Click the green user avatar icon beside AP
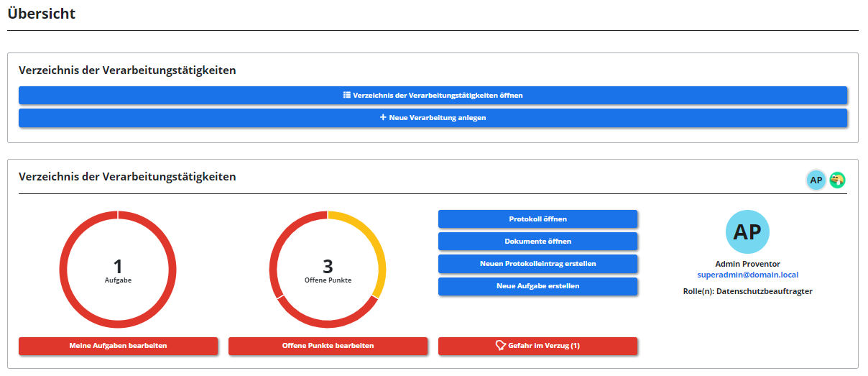 click(837, 180)
